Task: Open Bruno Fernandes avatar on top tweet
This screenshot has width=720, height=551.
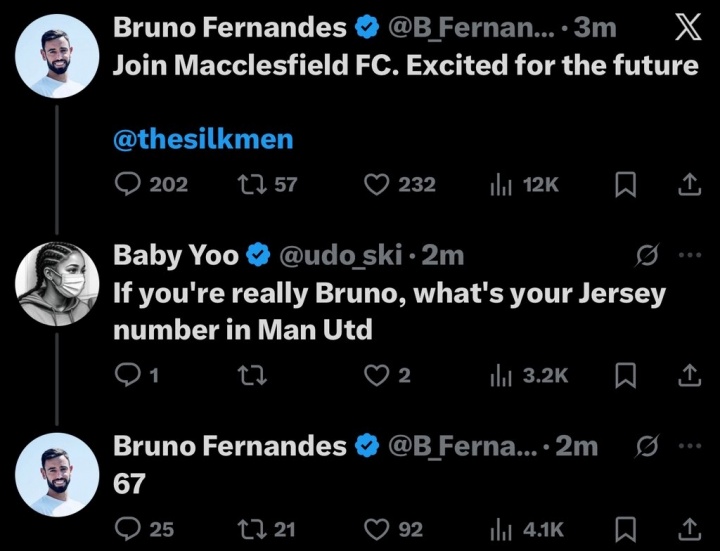Action: coord(58,55)
